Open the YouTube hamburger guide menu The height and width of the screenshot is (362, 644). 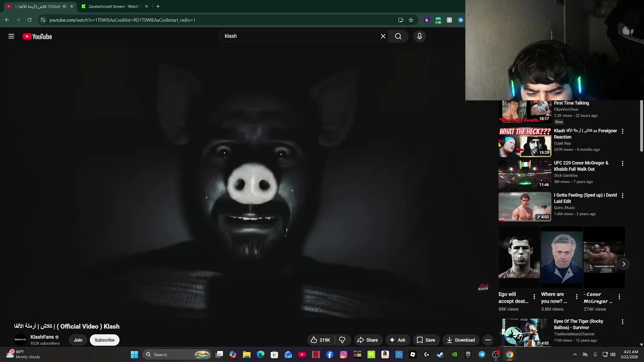[x=11, y=36]
